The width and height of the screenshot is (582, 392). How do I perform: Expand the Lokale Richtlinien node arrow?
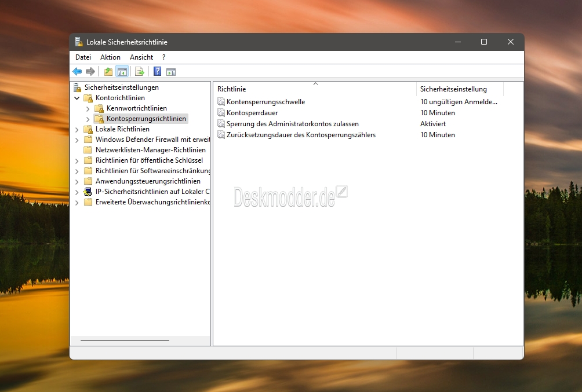(77, 130)
